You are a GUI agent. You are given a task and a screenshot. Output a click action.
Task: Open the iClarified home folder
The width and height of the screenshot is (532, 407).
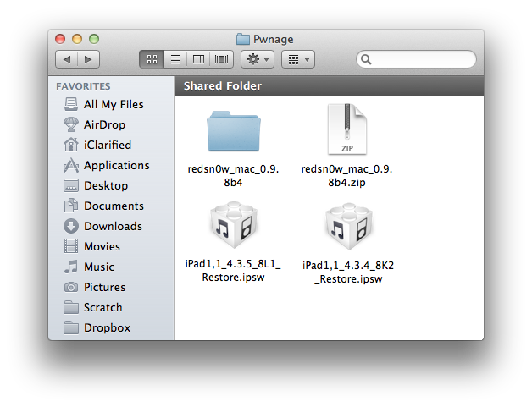[107, 145]
